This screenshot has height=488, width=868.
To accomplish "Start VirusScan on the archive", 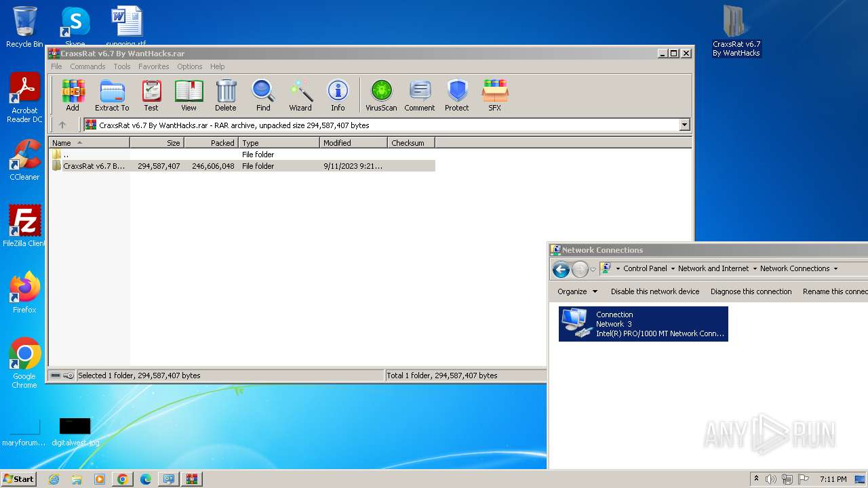I will pyautogui.click(x=381, y=95).
